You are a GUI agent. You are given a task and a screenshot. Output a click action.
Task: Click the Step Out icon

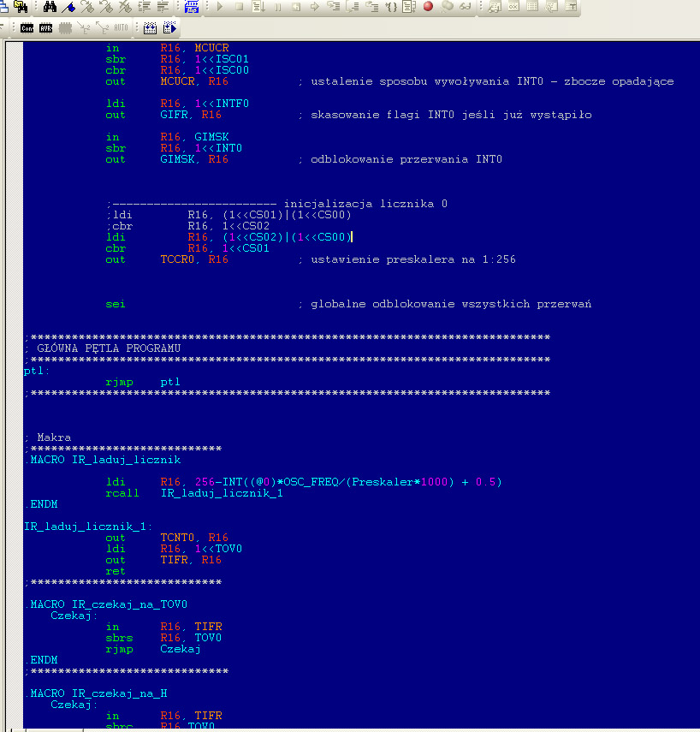point(371,7)
